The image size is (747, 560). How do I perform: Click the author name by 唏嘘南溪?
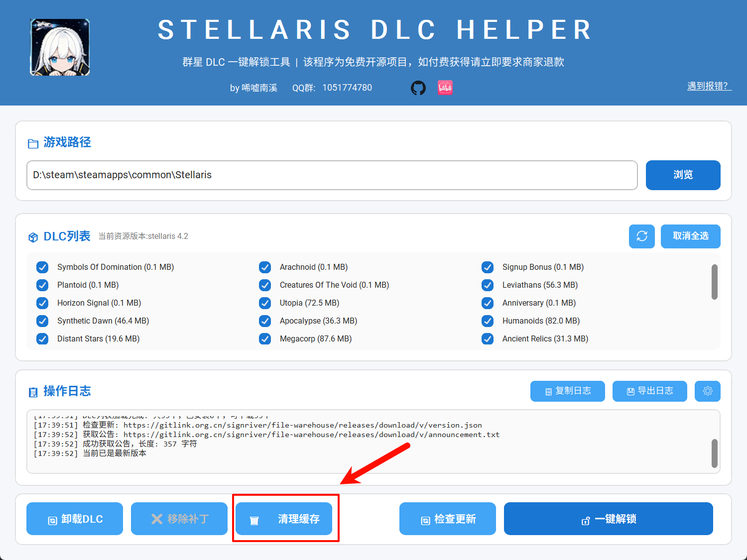[253, 88]
